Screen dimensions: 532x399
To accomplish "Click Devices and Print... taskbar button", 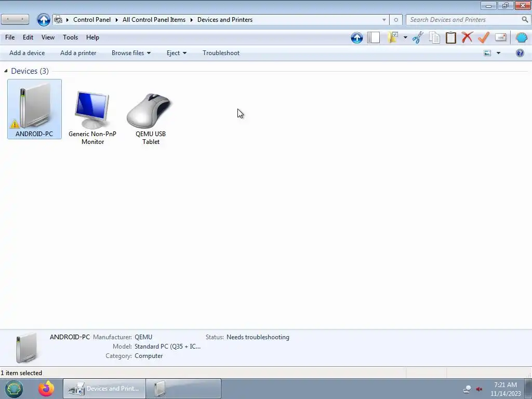I will 104,389.
